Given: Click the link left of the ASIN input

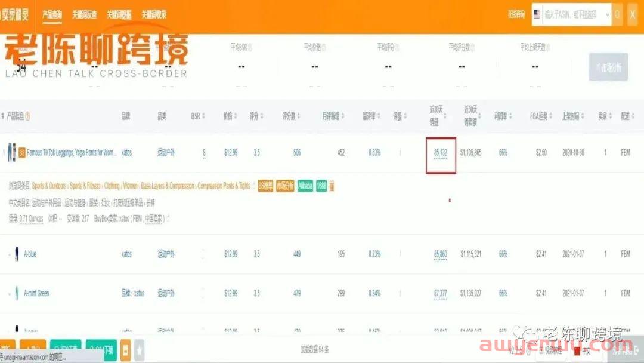Looking at the screenshot, I should point(516,15).
